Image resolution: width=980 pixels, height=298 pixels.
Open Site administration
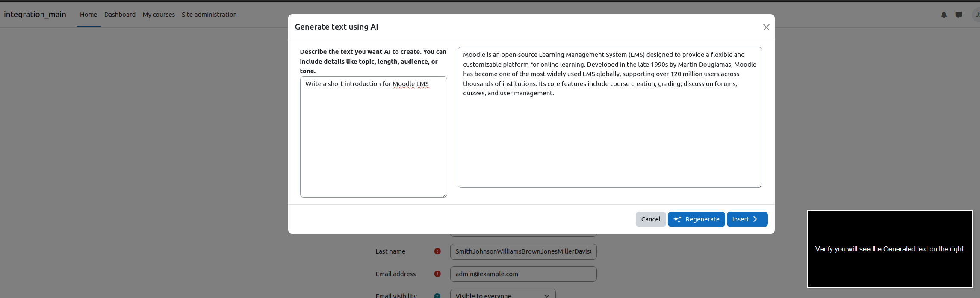(209, 15)
